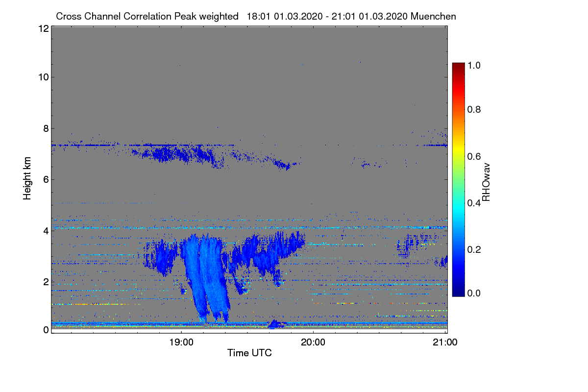Click the colorbar tick value 1.0
The height and width of the screenshot is (392, 588).
click(475, 65)
